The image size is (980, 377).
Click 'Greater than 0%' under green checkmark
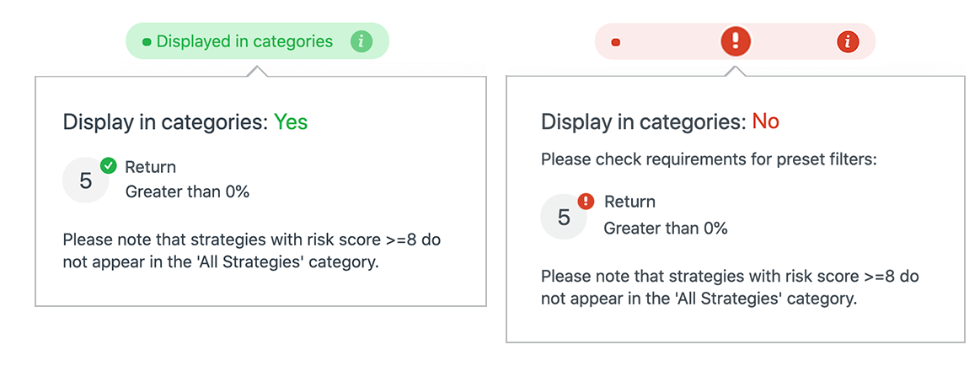(187, 191)
